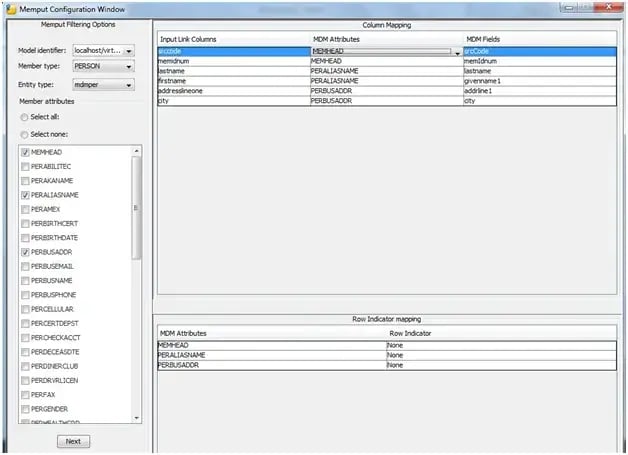Enable the PERCELLULAR checkbox

tap(25, 309)
